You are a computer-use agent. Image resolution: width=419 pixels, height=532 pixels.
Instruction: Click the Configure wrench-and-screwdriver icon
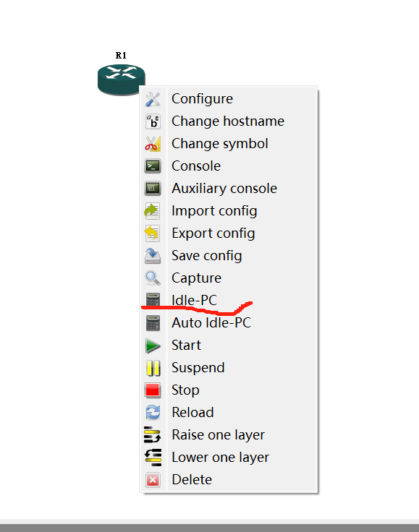(x=153, y=99)
